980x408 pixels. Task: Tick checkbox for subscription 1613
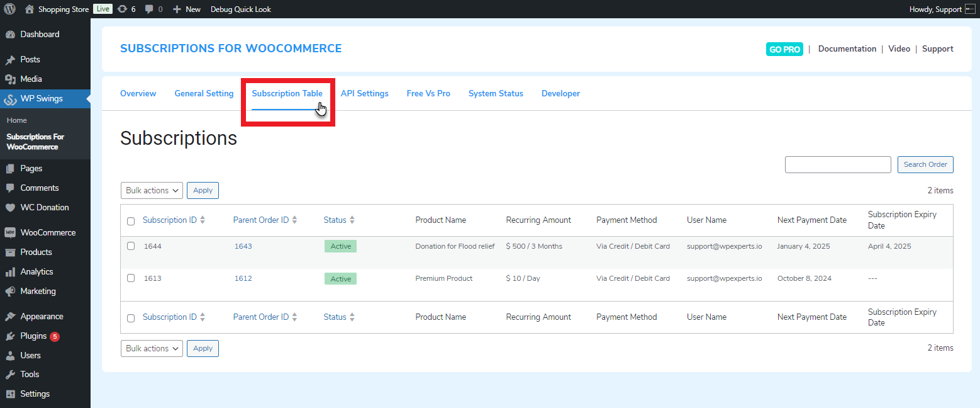coord(131,278)
